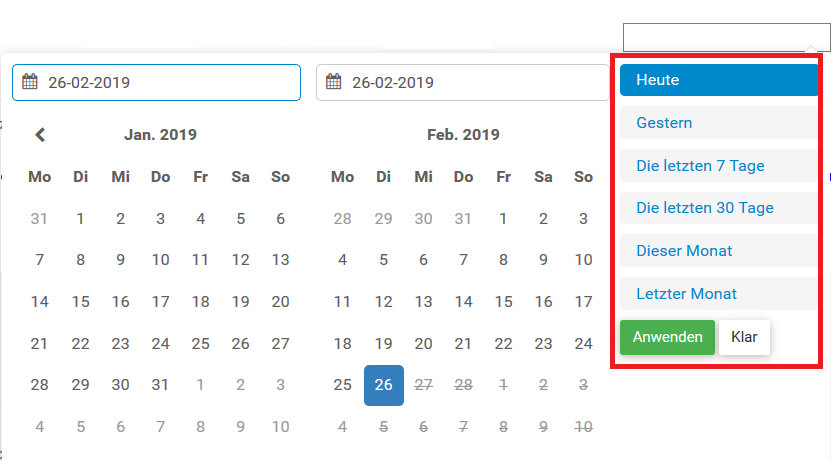
Task: Click the start date input field
Action: click(x=170, y=82)
